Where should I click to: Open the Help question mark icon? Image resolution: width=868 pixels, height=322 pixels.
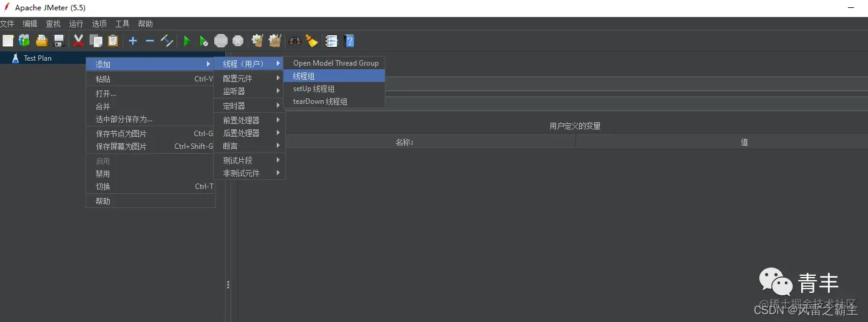pyautogui.click(x=349, y=41)
